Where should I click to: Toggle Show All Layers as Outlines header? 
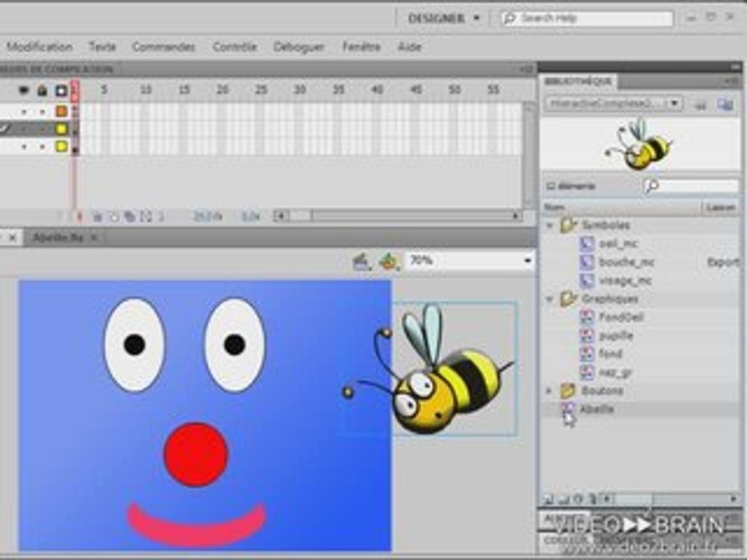61,90
